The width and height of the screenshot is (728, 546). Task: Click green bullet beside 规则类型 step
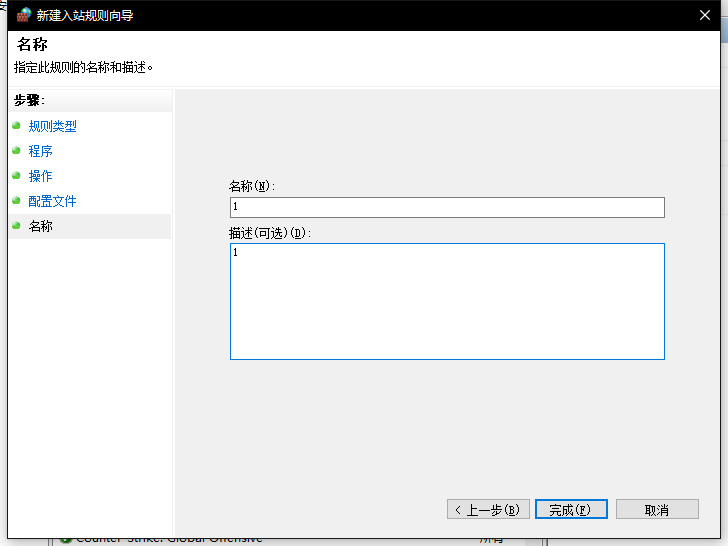tap(16, 126)
